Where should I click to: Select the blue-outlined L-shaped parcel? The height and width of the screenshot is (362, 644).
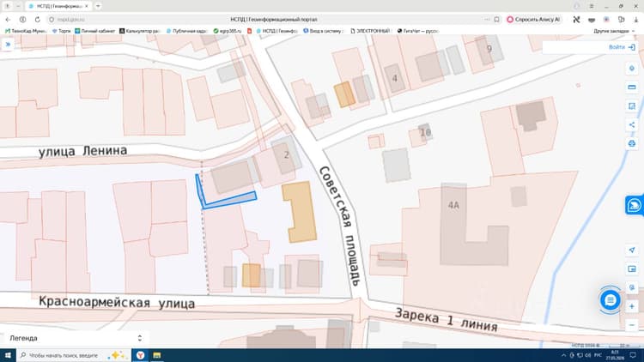(229, 201)
